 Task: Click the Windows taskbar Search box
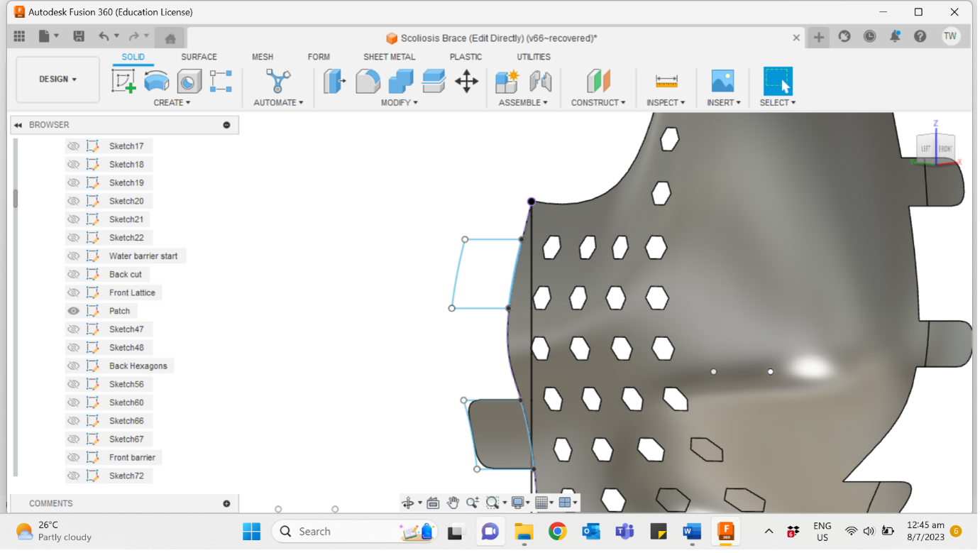point(355,532)
